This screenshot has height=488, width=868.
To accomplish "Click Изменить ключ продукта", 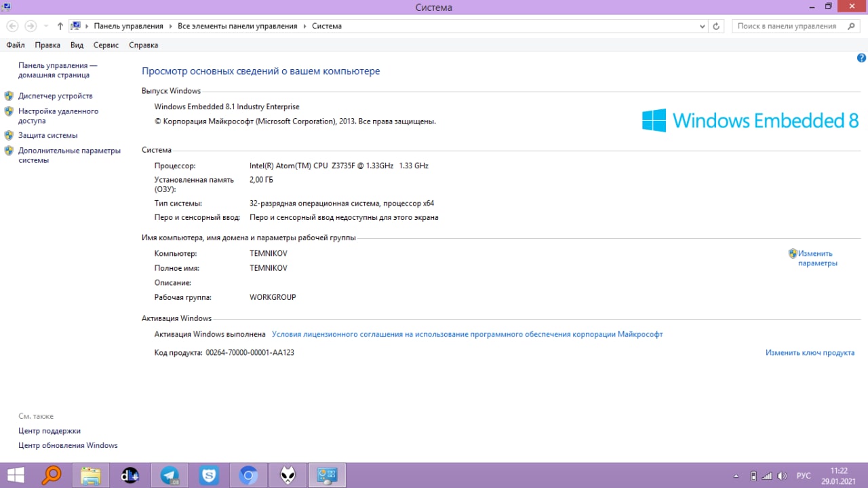I will tap(810, 352).
